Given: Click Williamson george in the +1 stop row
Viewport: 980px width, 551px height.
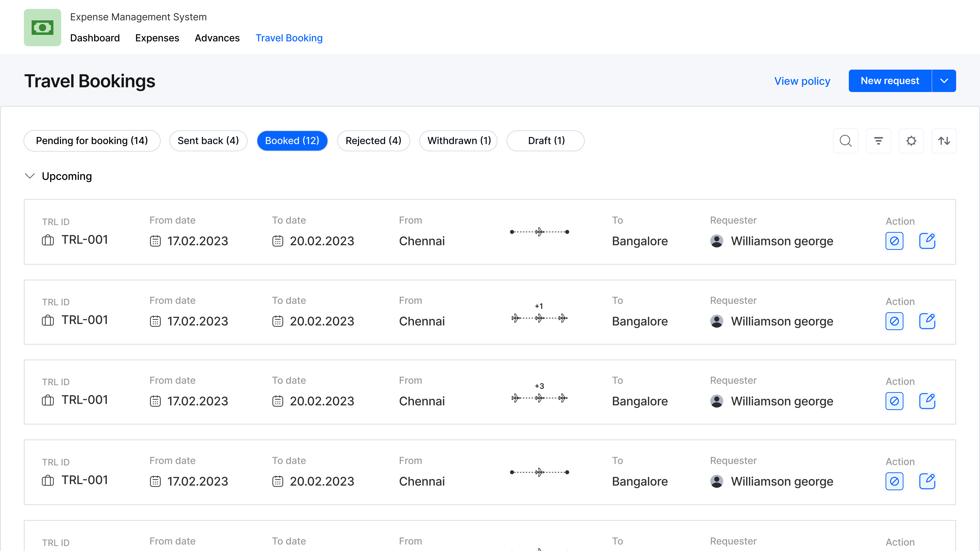Looking at the screenshot, I should (x=782, y=322).
